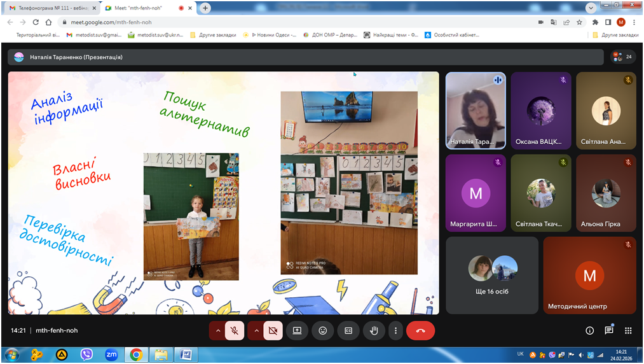This screenshot has width=644, height=364.
Task: Click the present screen icon
Action: pos(297,331)
